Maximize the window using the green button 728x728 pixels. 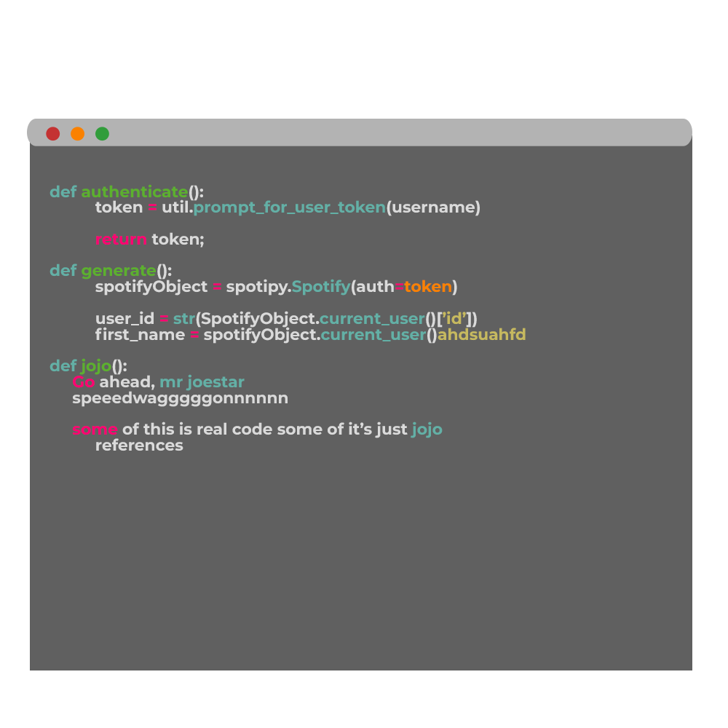pyautogui.click(x=102, y=134)
